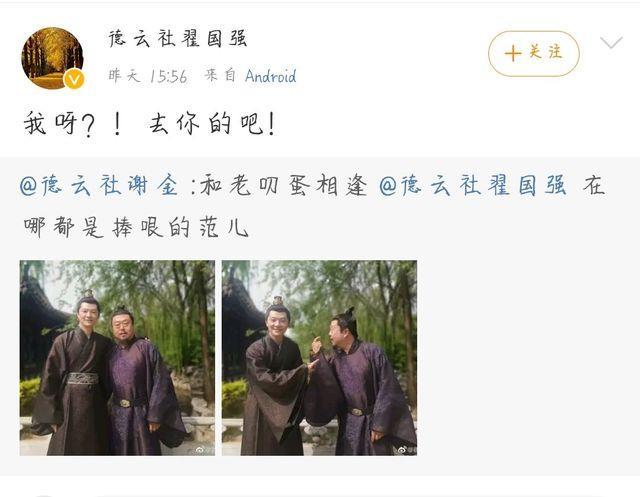Screen dimensions: 640x497
Task: Open 德云社翟国强 profile avatar
Action: (52, 58)
